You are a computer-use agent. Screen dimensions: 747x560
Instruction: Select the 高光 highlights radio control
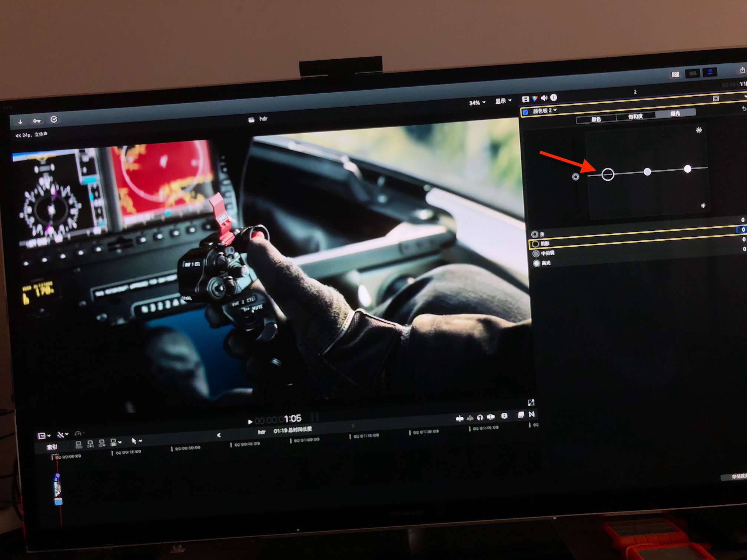click(536, 263)
